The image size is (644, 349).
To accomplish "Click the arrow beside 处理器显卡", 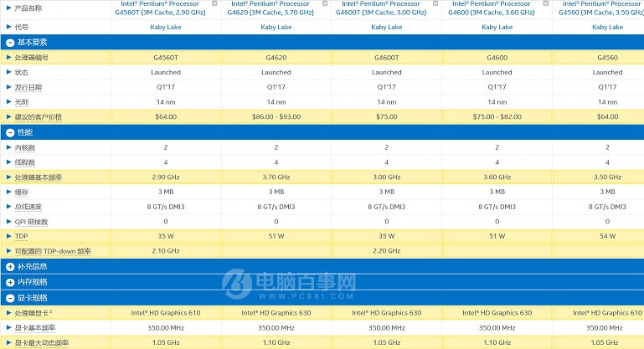I will [8, 313].
